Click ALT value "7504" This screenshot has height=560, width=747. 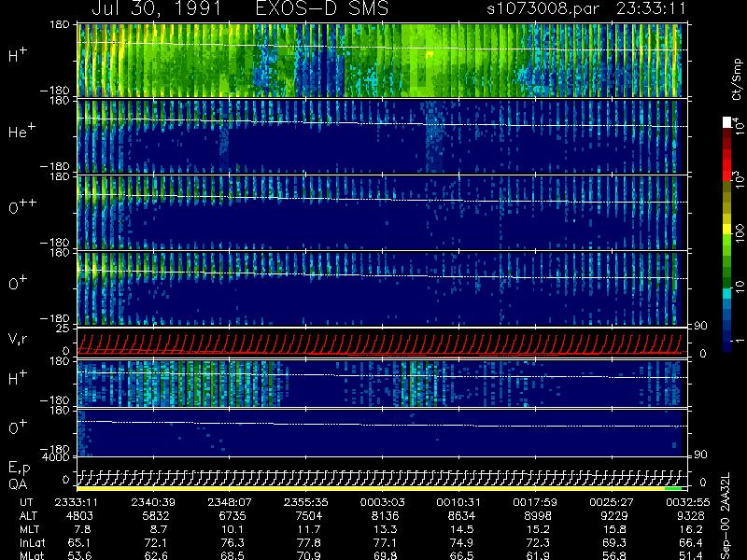[309, 516]
